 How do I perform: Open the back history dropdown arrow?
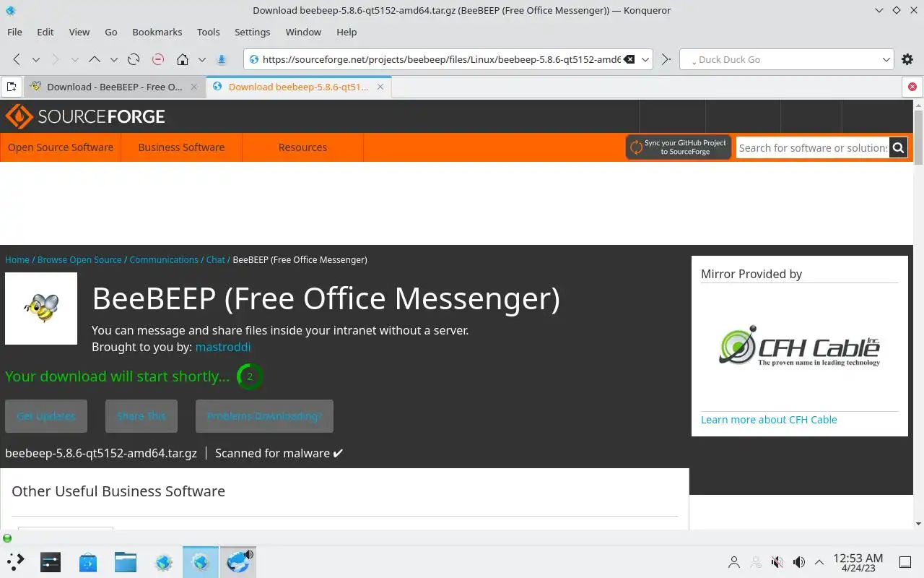pyautogui.click(x=35, y=59)
